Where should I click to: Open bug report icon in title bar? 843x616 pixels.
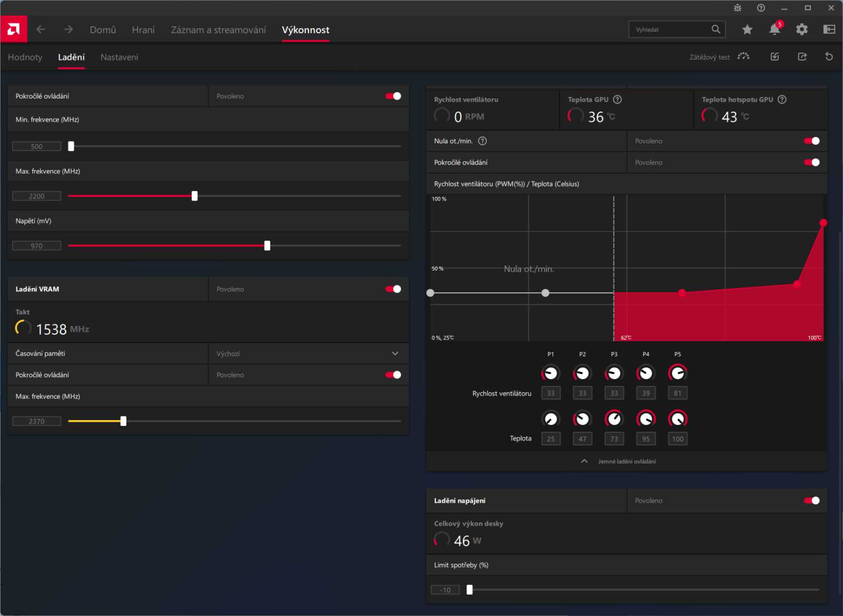point(737,8)
